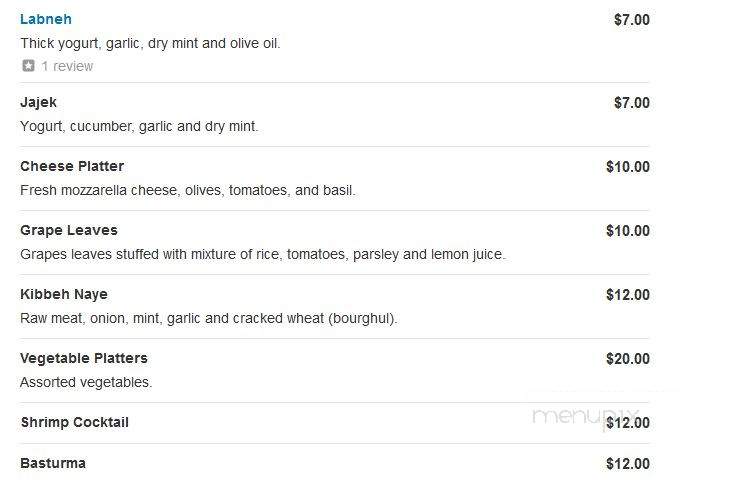747x485 pixels.
Task: Click the Jajek $7.00 price
Action: click(x=632, y=103)
